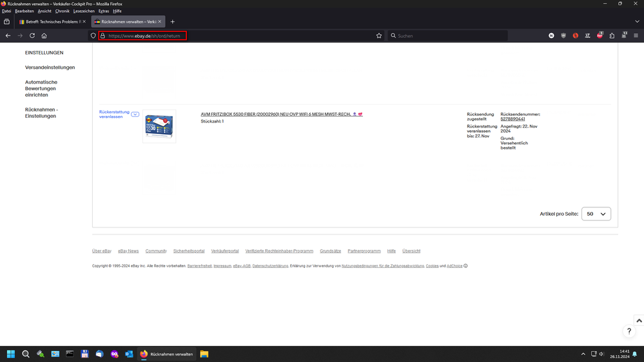Viewport: 644px width, 362px height.
Task: Expand arrow next to Rückerstattung veranlassen
Action: (x=135, y=114)
